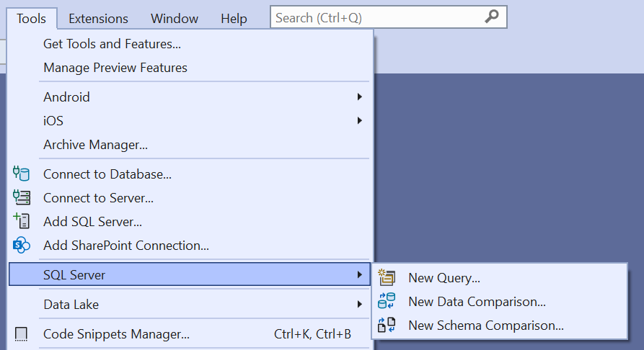The height and width of the screenshot is (350, 644).
Task: Expand the iOS submenu arrow
Action: pyautogui.click(x=359, y=120)
